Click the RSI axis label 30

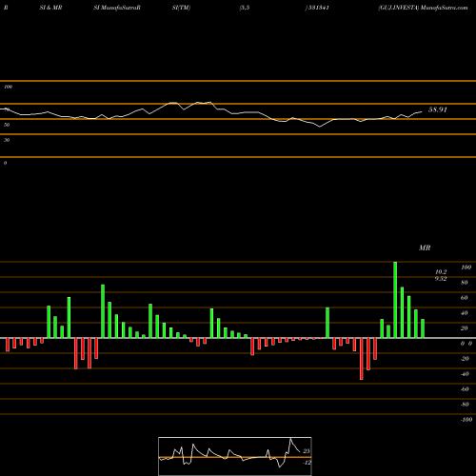coord(7,140)
